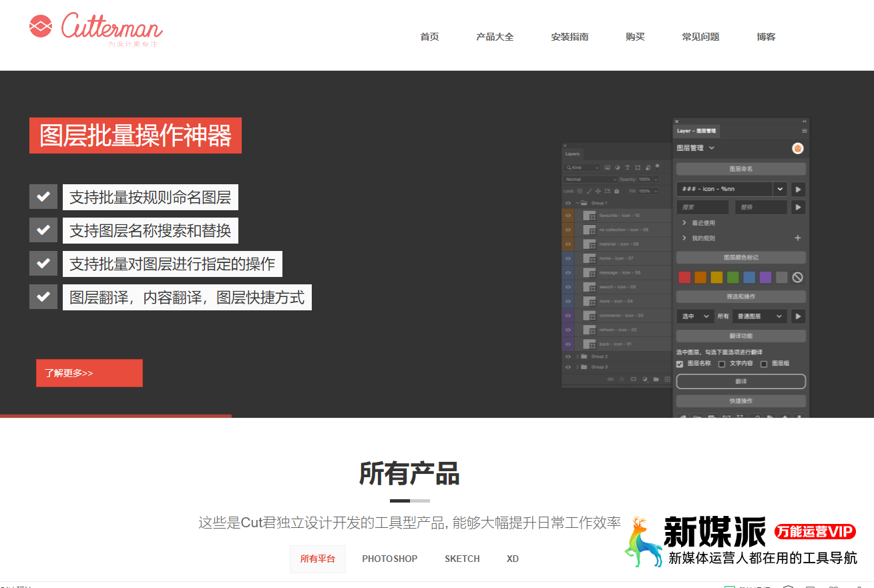Viewport: 874px width, 588px height.
Task: Open the naming rule dropdown arrow
Action: [x=780, y=190]
